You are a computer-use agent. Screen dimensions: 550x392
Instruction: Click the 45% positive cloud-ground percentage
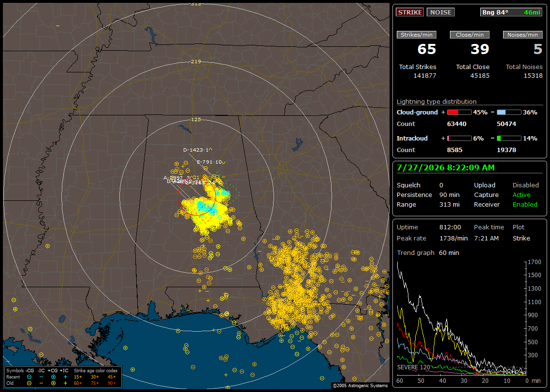480,112
